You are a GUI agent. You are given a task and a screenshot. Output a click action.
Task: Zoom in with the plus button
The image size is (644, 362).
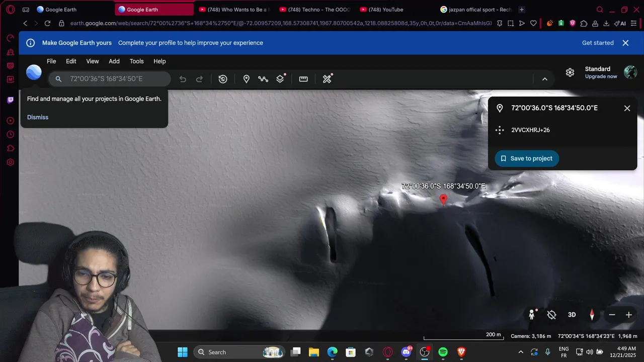pos(628,315)
